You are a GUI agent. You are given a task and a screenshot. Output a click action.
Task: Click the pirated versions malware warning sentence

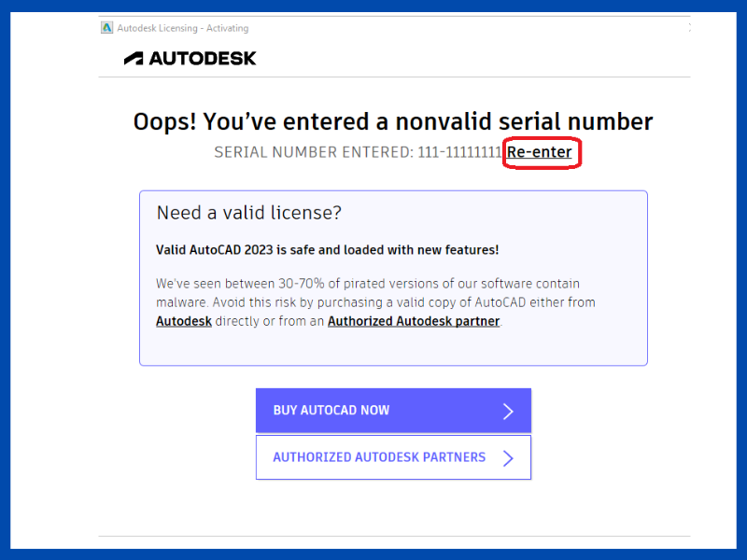pos(368,284)
